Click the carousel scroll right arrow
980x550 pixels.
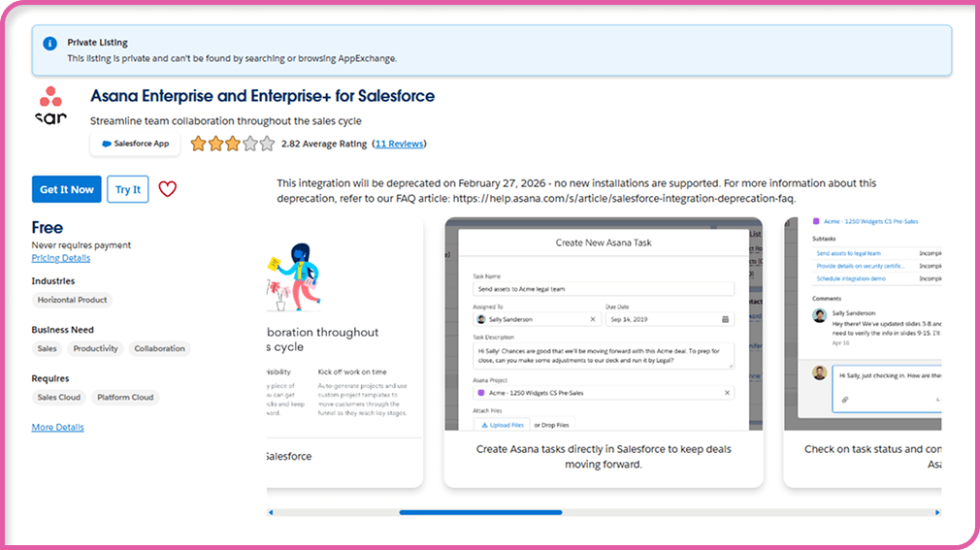pyautogui.click(x=937, y=512)
